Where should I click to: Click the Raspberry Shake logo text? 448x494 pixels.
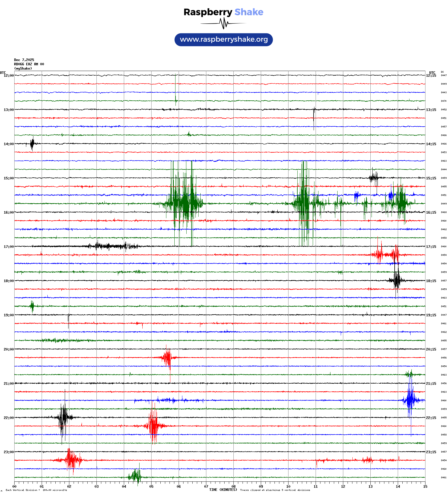tap(223, 12)
